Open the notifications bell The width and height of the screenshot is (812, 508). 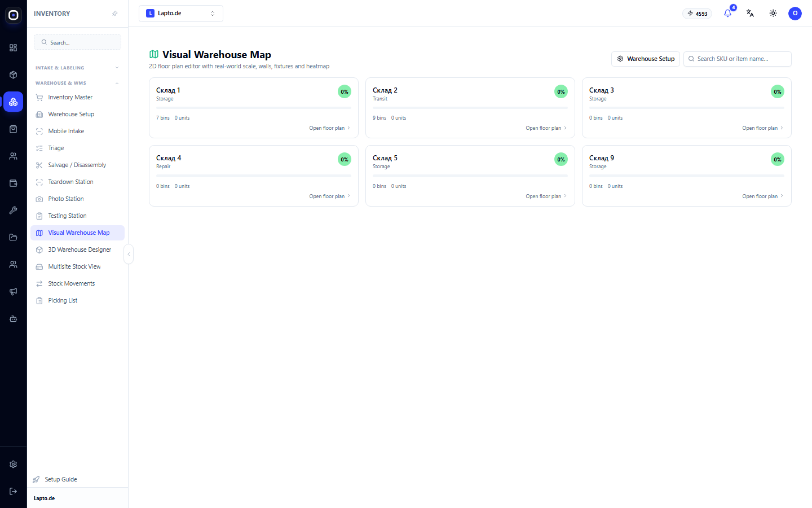coord(727,14)
